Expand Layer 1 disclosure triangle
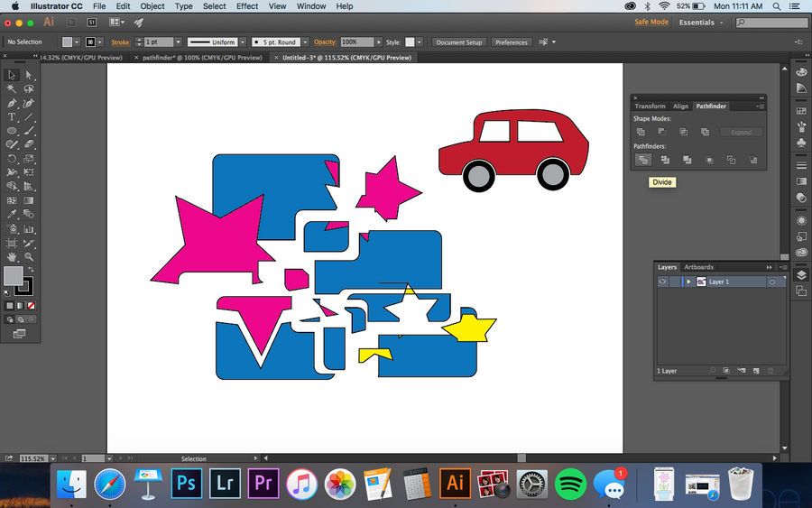 pos(688,282)
